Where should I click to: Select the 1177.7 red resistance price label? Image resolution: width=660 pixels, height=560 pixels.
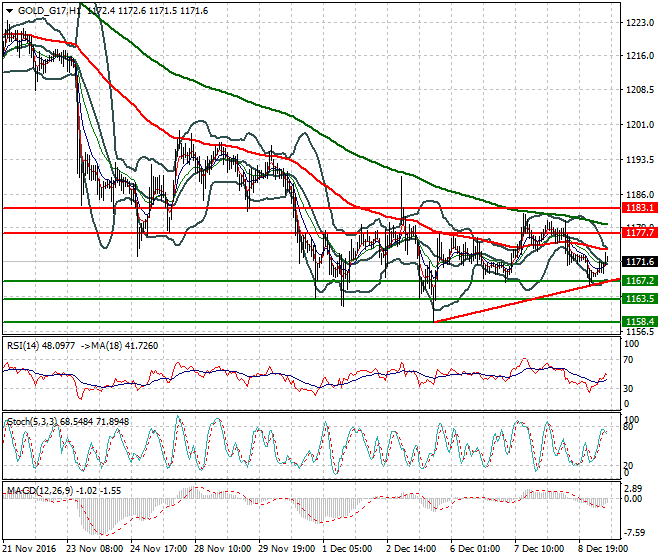[640, 232]
